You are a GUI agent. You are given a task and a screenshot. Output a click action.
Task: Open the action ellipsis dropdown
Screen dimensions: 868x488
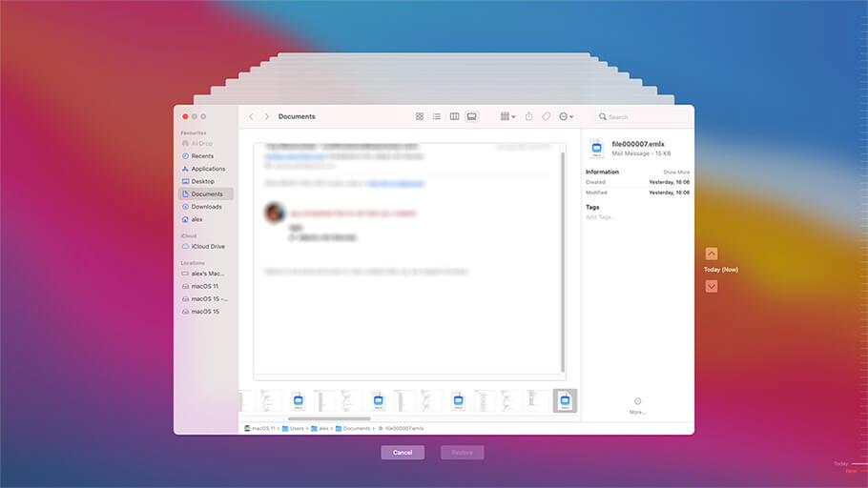[x=567, y=116]
